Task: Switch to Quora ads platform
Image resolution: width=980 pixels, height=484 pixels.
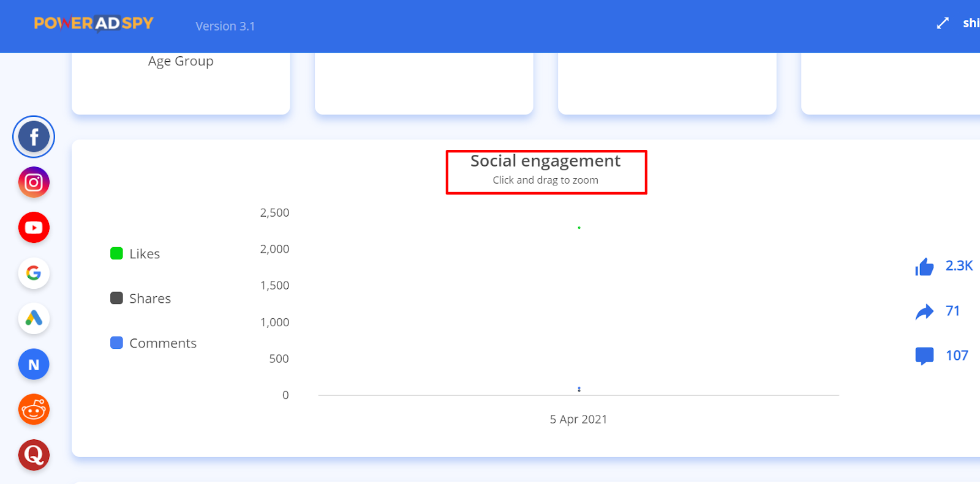Action: click(x=34, y=455)
